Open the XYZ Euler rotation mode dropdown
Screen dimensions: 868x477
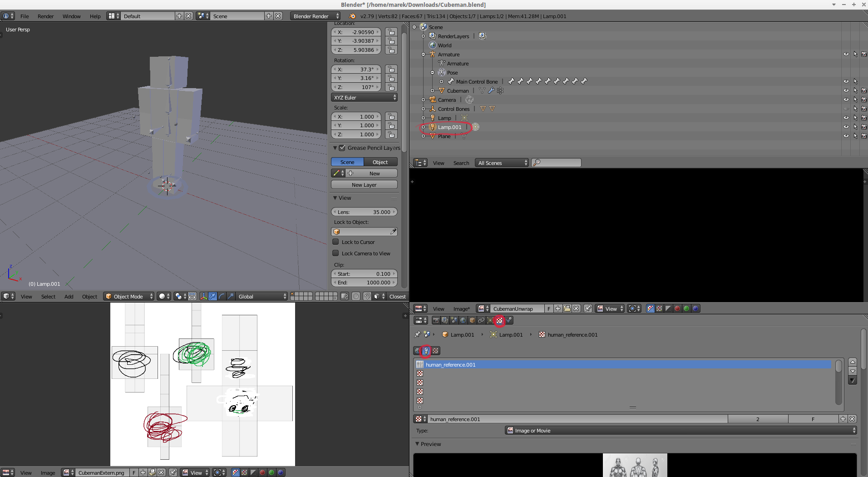click(364, 98)
